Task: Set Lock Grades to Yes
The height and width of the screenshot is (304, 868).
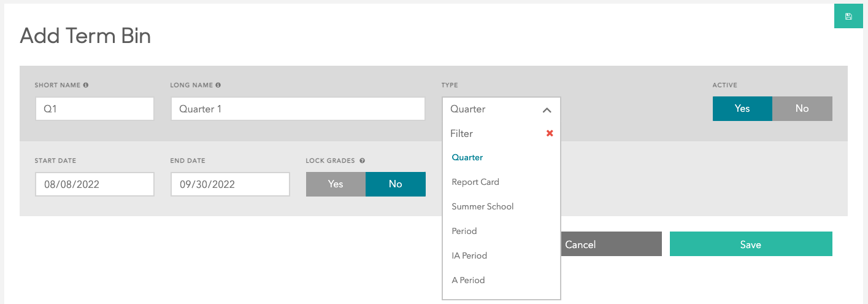Action: 336,184
